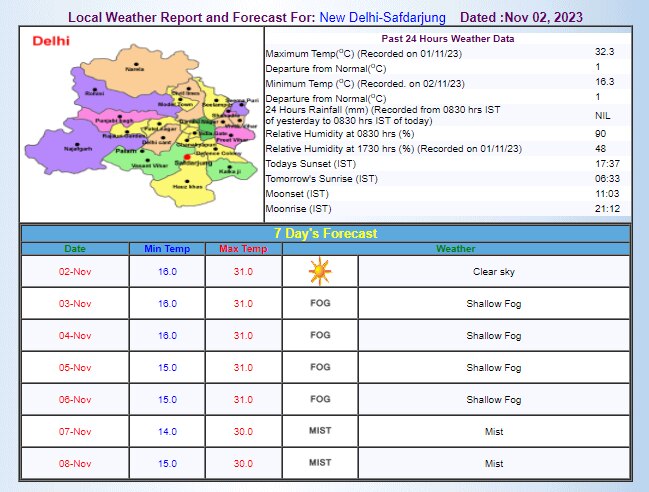Image resolution: width=649 pixels, height=492 pixels.
Task: Click the MIST icon for 07-Nov
Action: (x=319, y=431)
